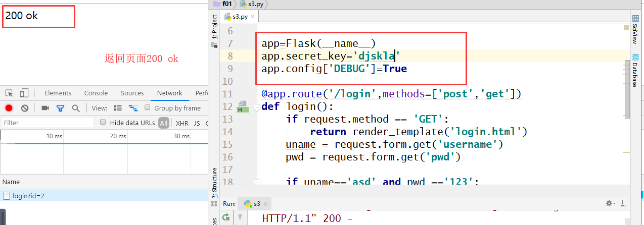Click the gutter override marker on line 12
The image size is (644, 225).
pyautogui.click(x=242, y=106)
